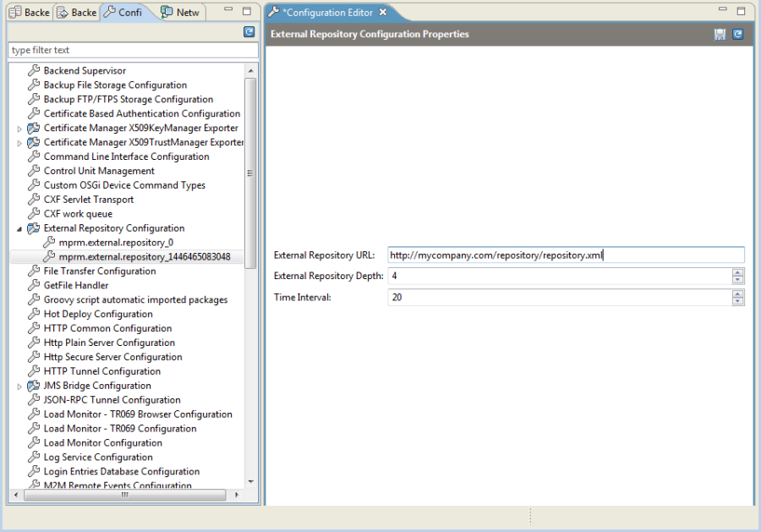Click the refresh icon beside the save icon
This screenshot has height=532, width=761.
pos(737,34)
